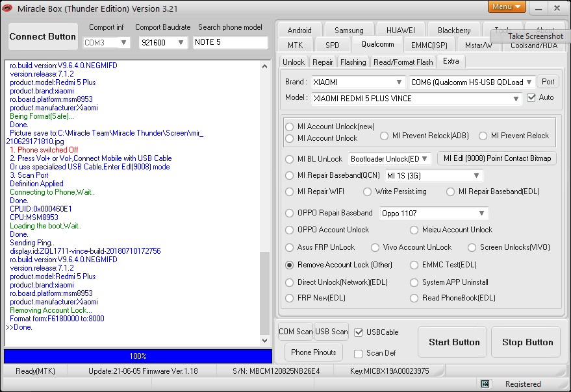Click the Stop Button

click(x=526, y=342)
